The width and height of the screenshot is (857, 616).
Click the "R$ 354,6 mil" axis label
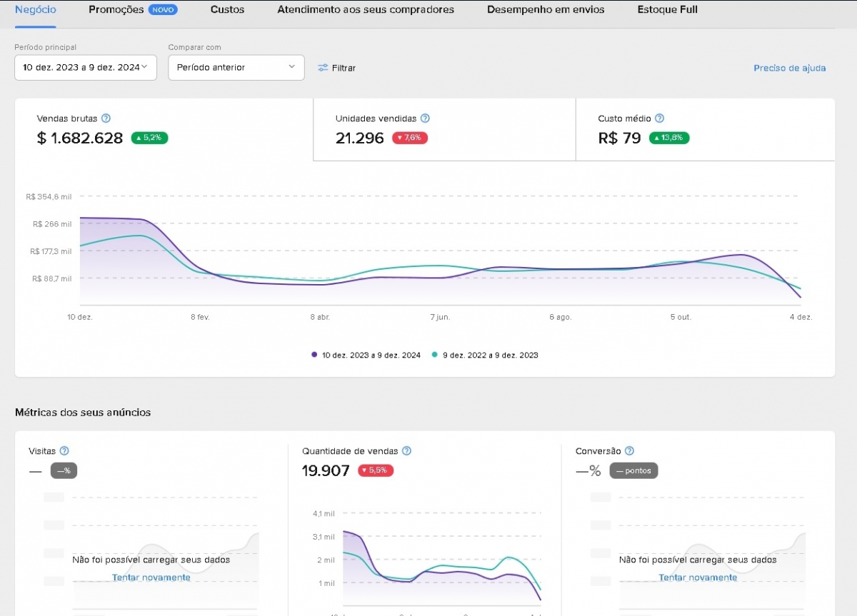tap(49, 196)
